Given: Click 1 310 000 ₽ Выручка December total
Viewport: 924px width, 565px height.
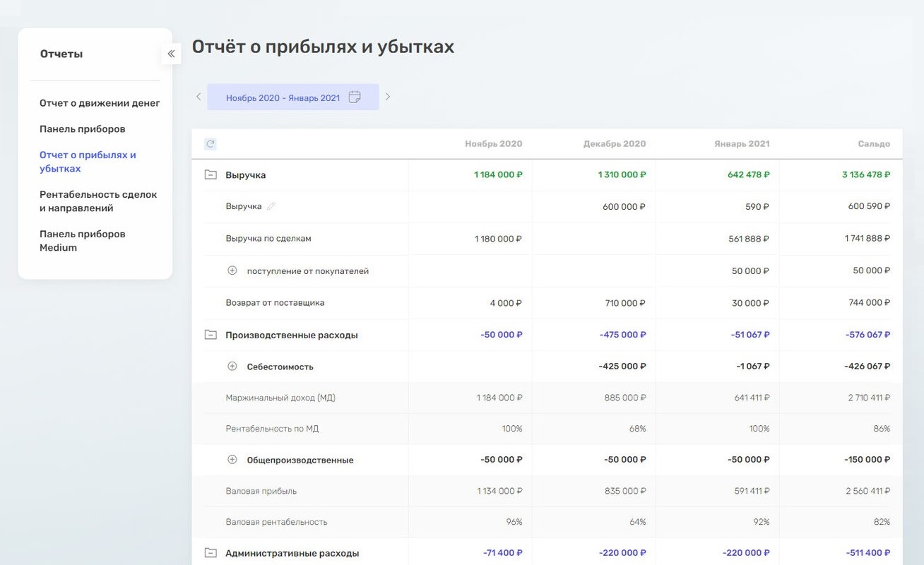Looking at the screenshot, I should (x=622, y=174).
